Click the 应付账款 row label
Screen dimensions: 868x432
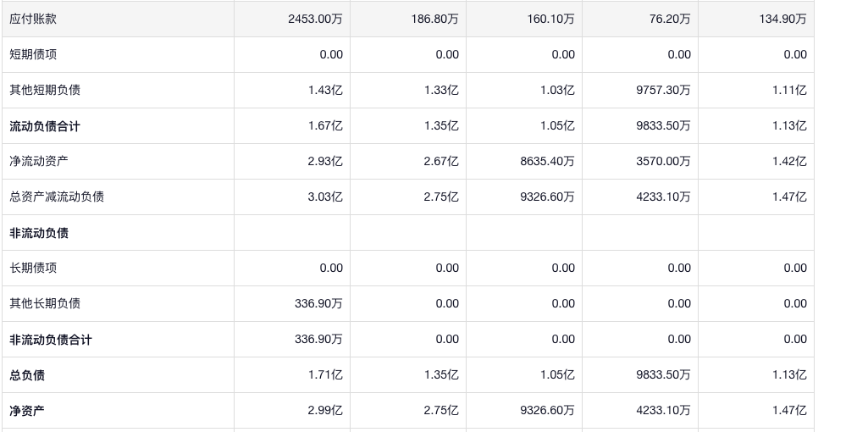point(34,19)
